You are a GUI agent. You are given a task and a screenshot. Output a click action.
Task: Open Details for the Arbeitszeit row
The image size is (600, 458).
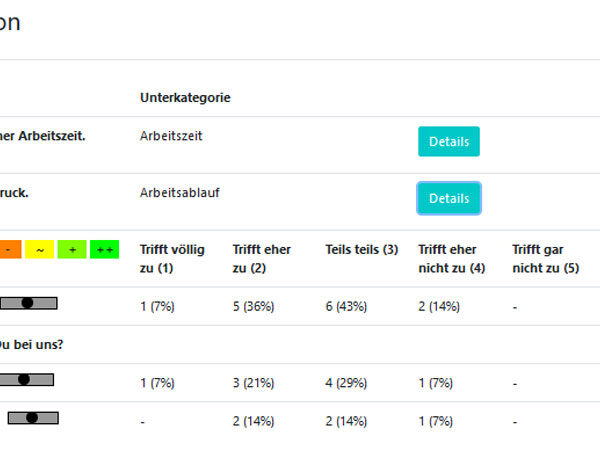click(448, 142)
